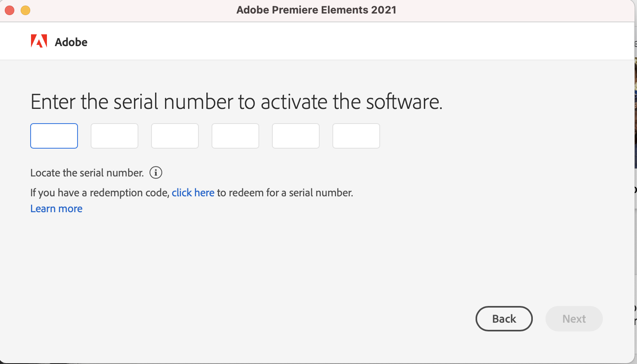Viewport: 637px width, 364px height.
Task: Minimize the activation window
Action: pos(25,10)
